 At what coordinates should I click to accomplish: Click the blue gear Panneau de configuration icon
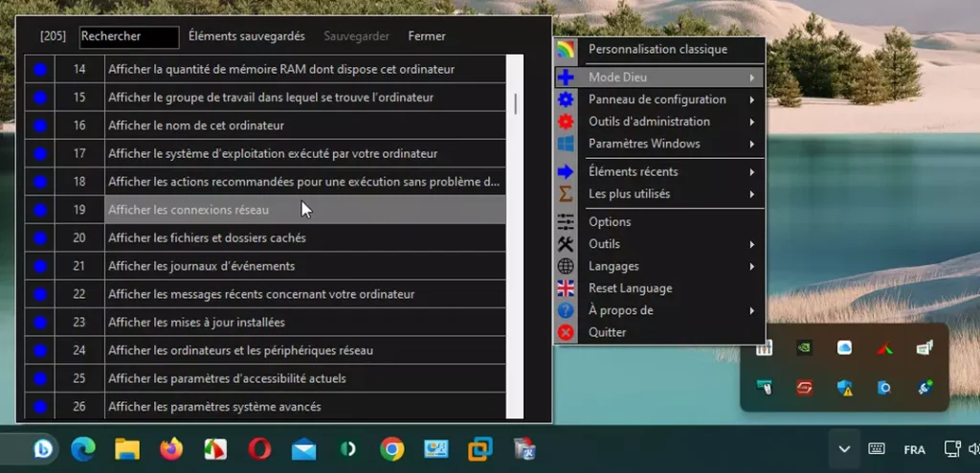click(x=566, y=100)
